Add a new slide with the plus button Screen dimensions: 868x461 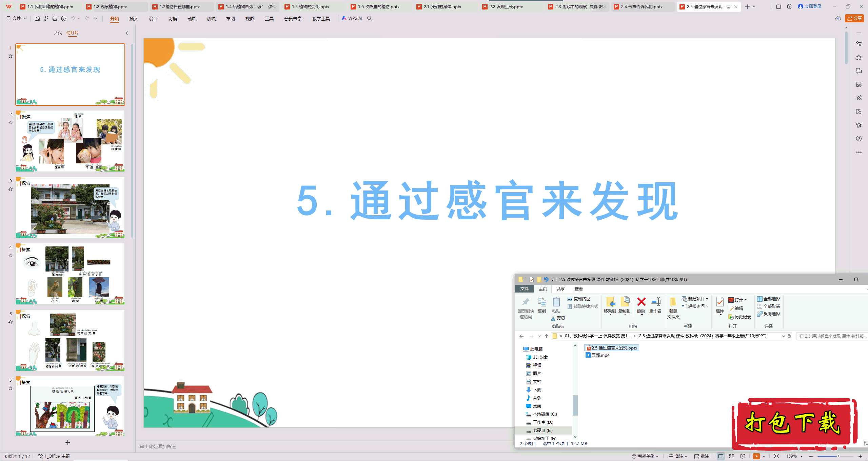pyautogui.click(x=68, y=442)
